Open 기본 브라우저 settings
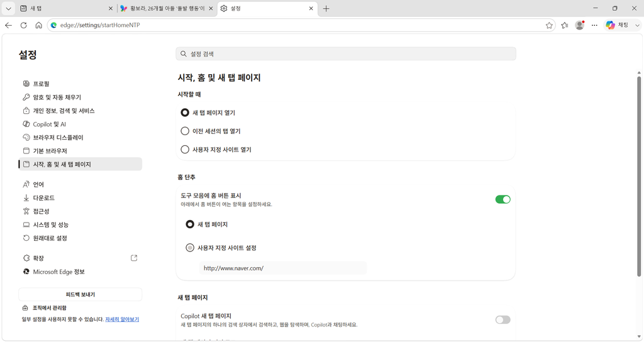Screen dimensions: 644x342 coord(80,151)
